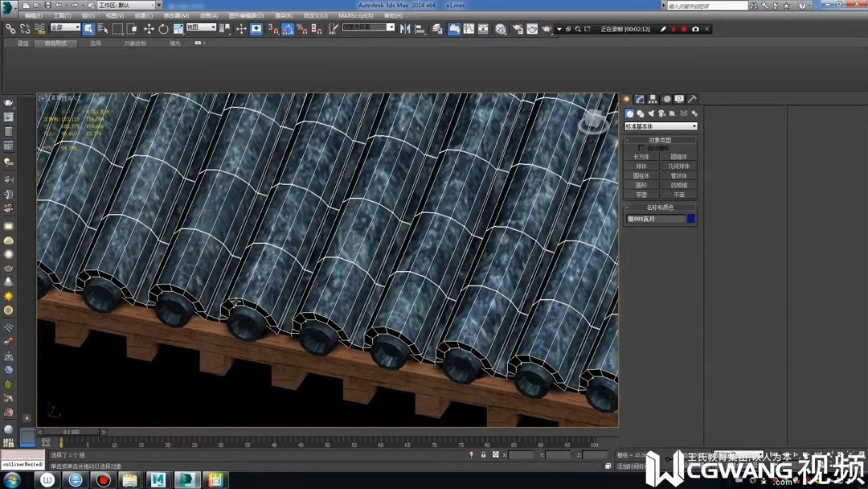
Task: Enable the 自动栅格 checkbox
Action: pos(642,148)
